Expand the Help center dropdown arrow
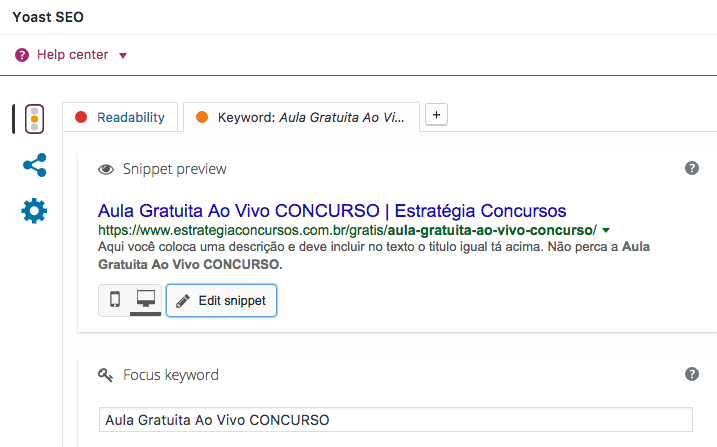This screenshot has width=717, height=447. click(123, 56)
